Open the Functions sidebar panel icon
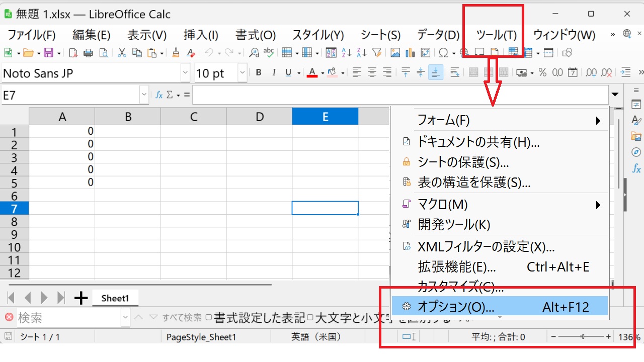 tap(636, 169)
